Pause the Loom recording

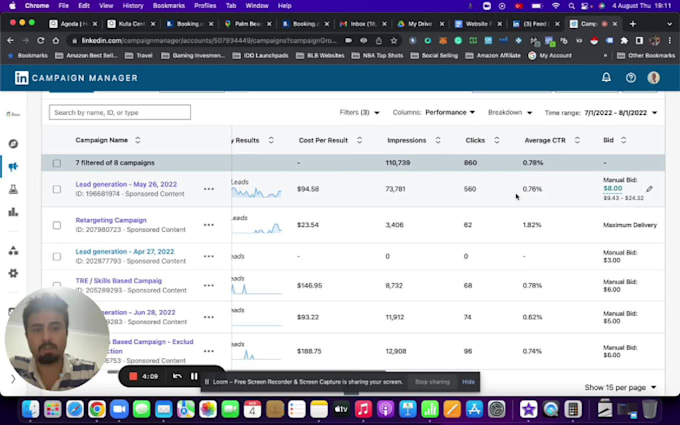pos(194,376)
